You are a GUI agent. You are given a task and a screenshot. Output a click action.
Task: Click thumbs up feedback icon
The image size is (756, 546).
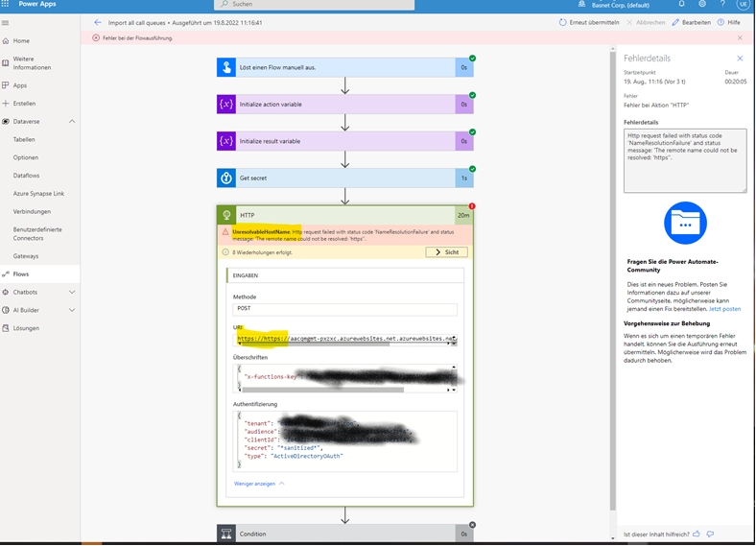tap(697, 534)
